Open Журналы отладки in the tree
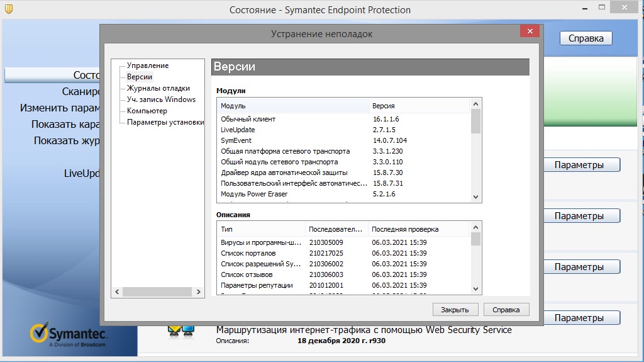644x362 pixels. tap(158, 88)
